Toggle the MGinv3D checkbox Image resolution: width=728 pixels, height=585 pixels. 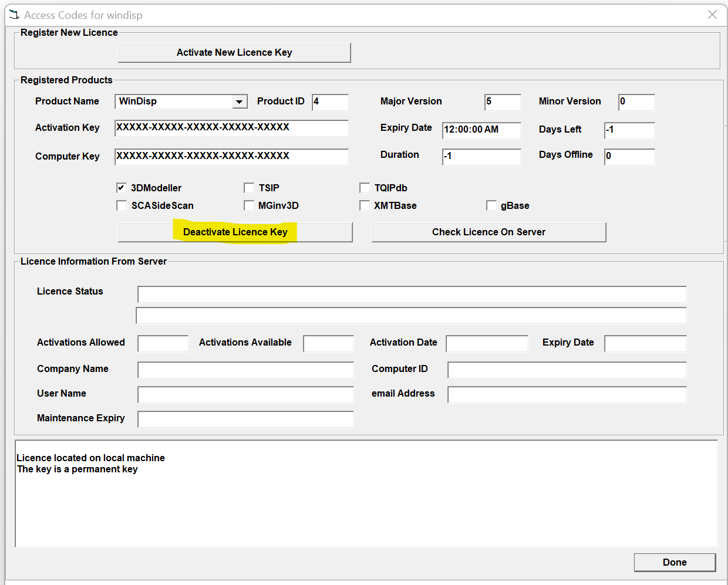tap(249, 205)
